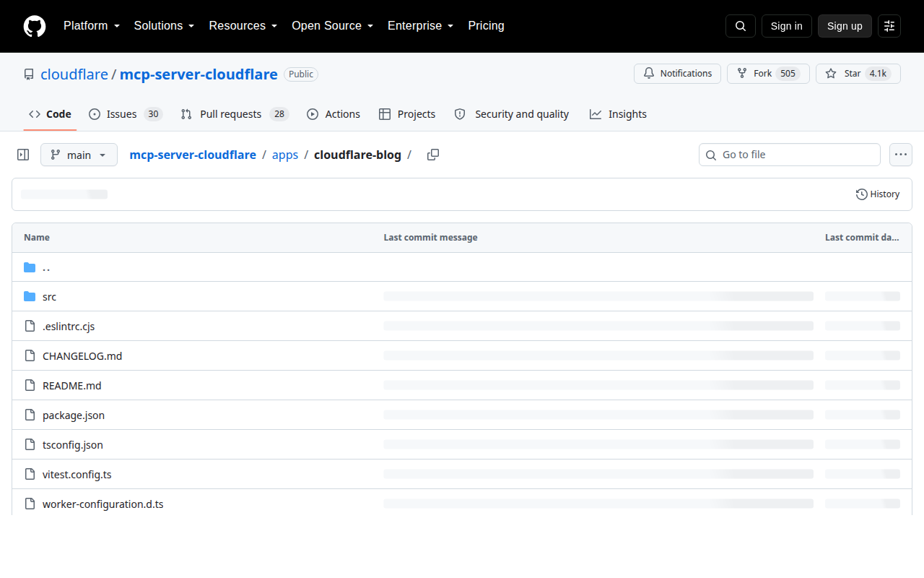This screenshot has height=578, width=924.
Task: Open the search magnifier button
Action: tap(741, 26)
